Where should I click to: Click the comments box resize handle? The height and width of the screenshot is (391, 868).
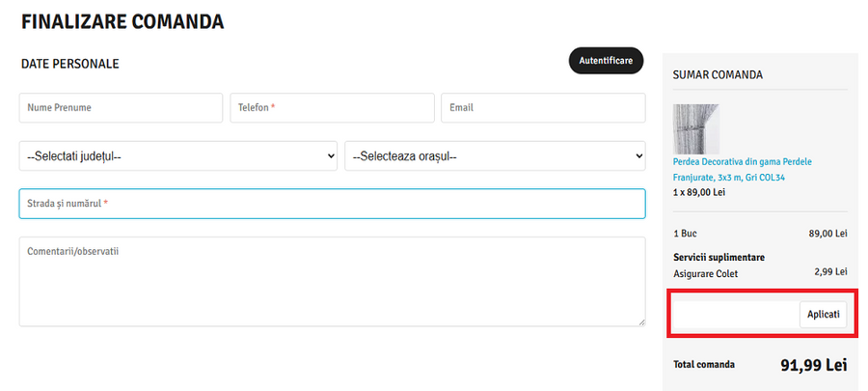640,321
